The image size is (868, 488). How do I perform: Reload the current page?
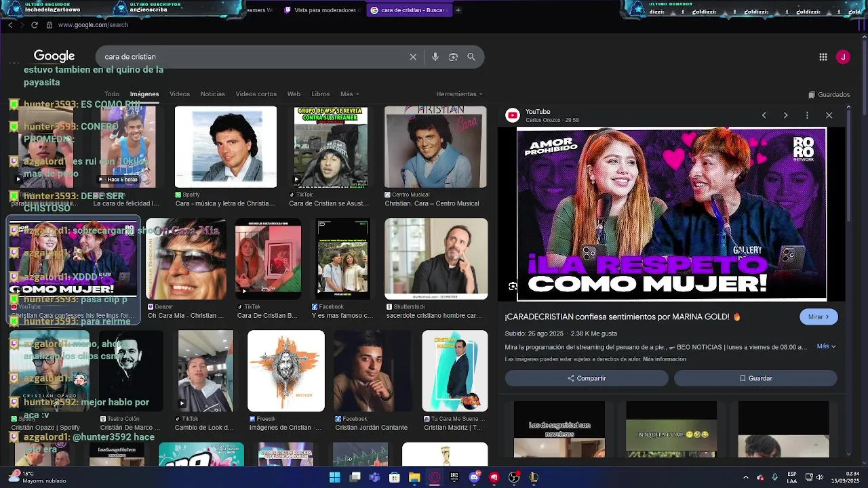(x=35, y=25)
